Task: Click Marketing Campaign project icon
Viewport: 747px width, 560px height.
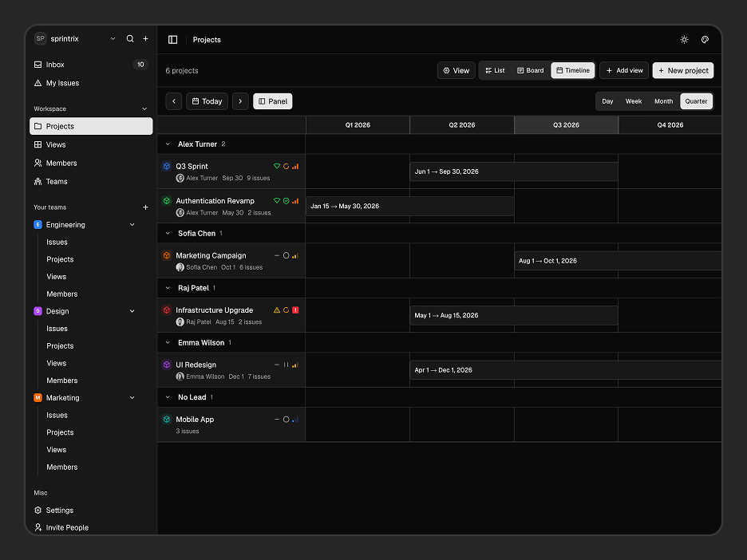Action: (x=167, y=255)
